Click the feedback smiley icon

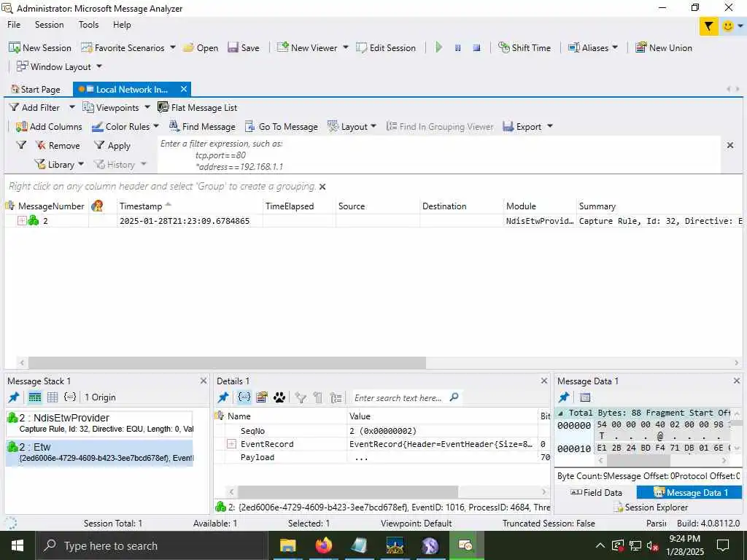pyautogui.click(x=727, y=26)
